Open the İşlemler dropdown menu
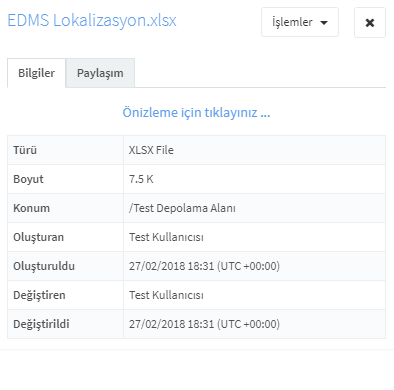 (300, 22)
